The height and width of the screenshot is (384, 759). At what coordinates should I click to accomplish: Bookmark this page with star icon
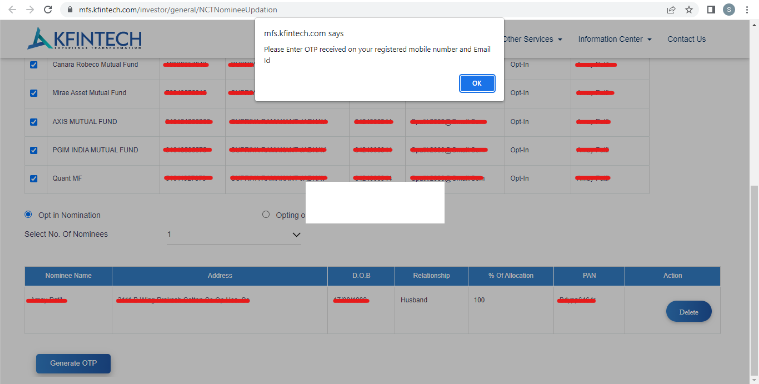689,10
